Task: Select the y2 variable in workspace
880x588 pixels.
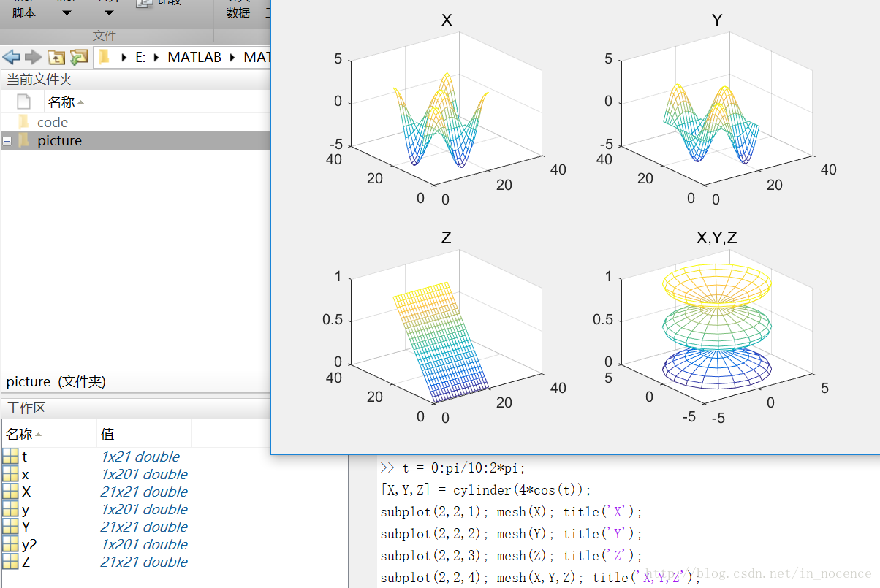Action: 29,545
